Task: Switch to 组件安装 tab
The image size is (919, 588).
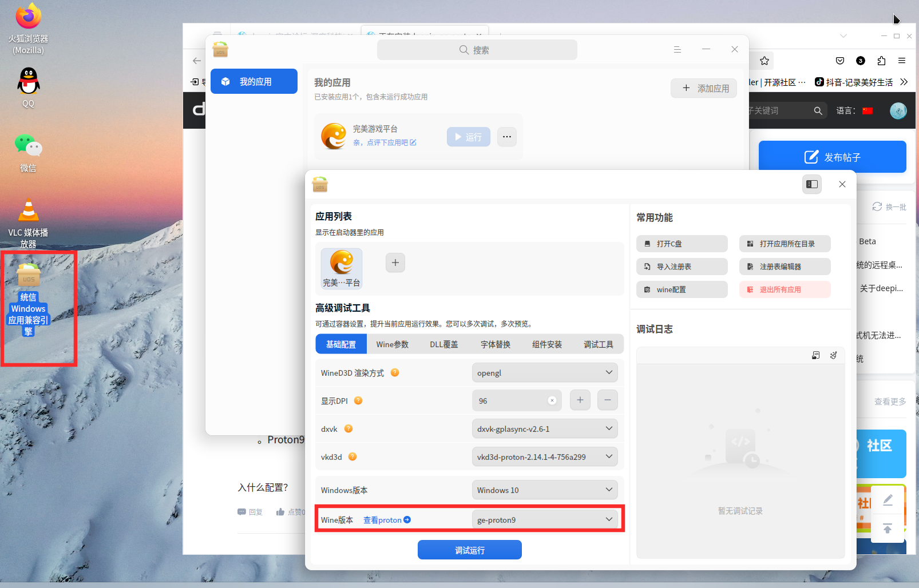Action: click(x=547, y=344)
